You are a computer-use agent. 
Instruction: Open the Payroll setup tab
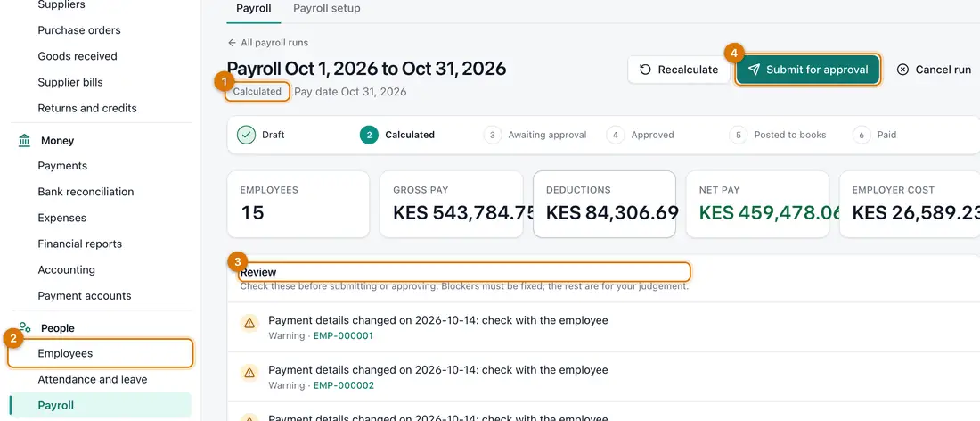[x=327, y=9]
